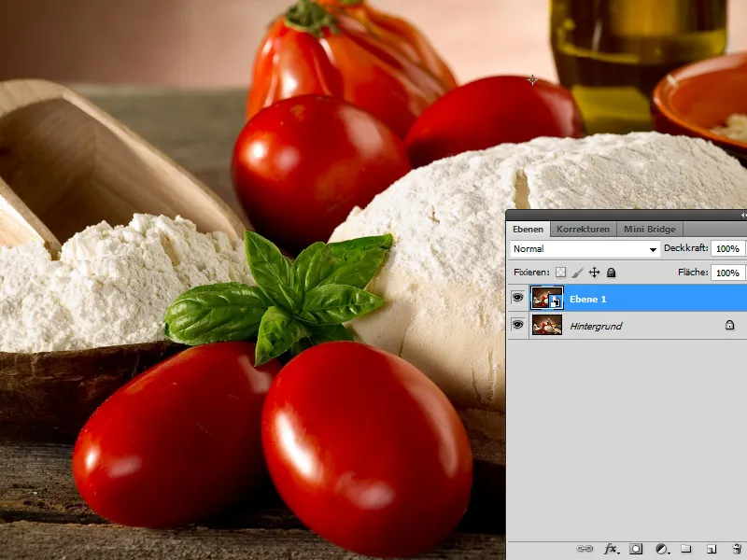Select the Hintergrund layer name

(x=596, y=326)
